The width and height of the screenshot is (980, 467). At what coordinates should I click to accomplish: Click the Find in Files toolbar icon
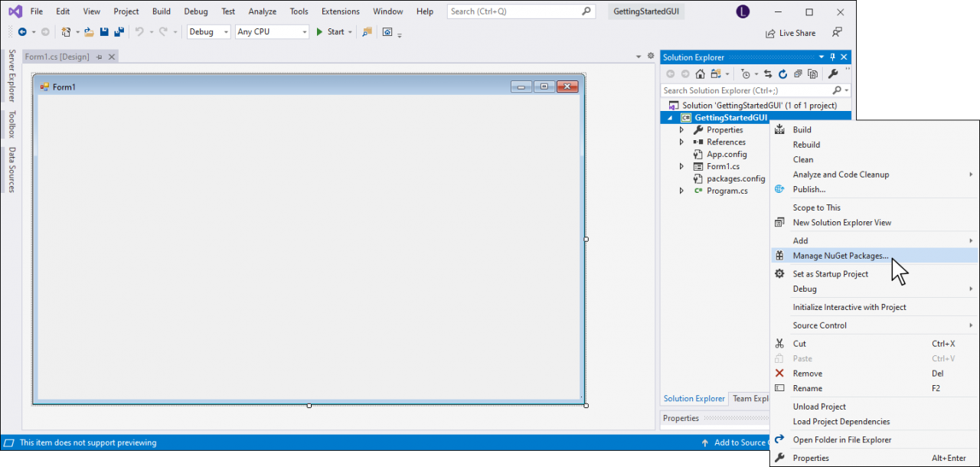point(367,32)
